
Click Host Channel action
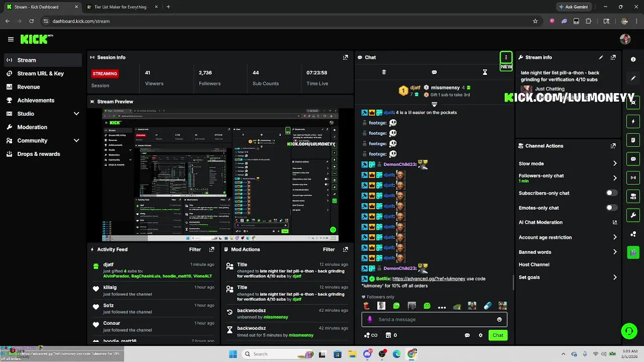pos(534,264)
